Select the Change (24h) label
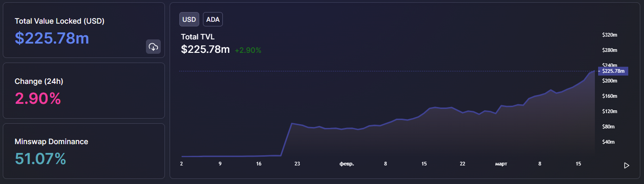 tap(39, 81)
